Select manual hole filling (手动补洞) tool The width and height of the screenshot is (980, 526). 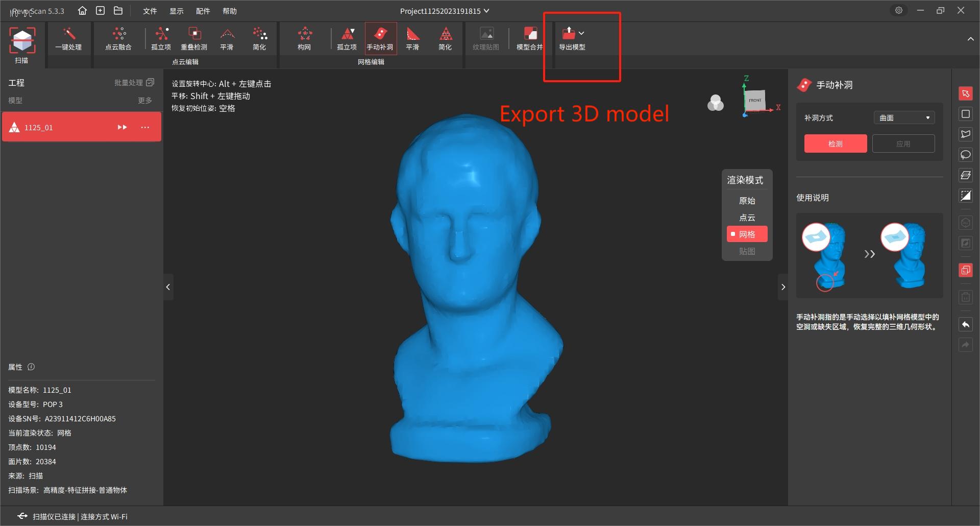click(x=380, y=38)
